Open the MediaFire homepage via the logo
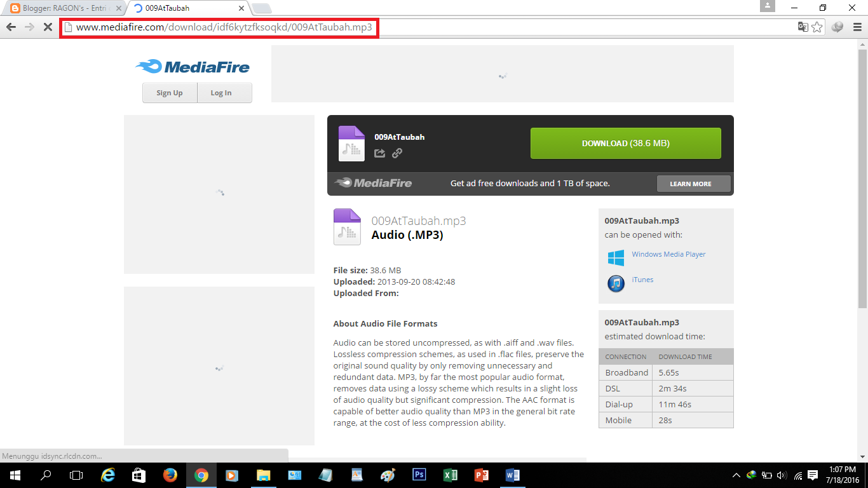Viewport: 868px width, 488px height. [191, 67]
